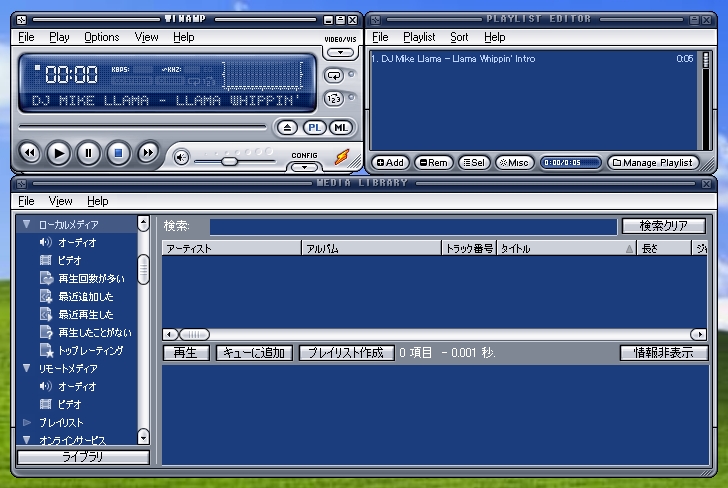This screenshot has width=728, height=488.
Task: Open Winamp Help menu
Action: coord(183,37)
